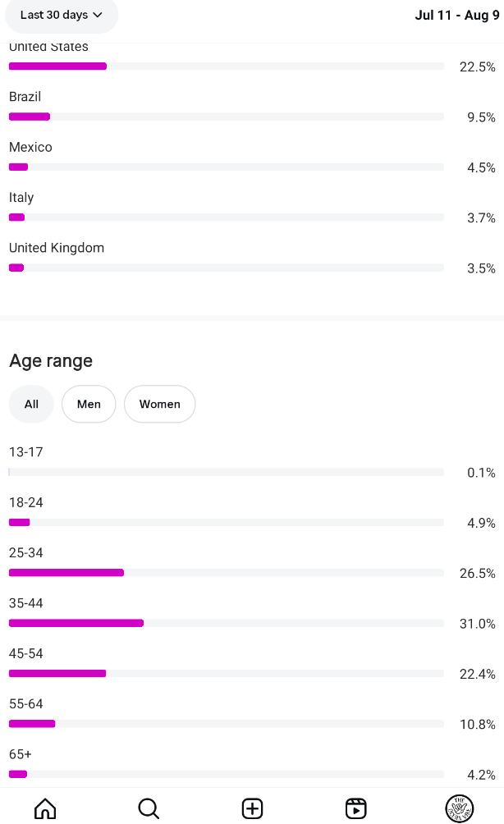Select the All age filter

[x=31, y=404]
